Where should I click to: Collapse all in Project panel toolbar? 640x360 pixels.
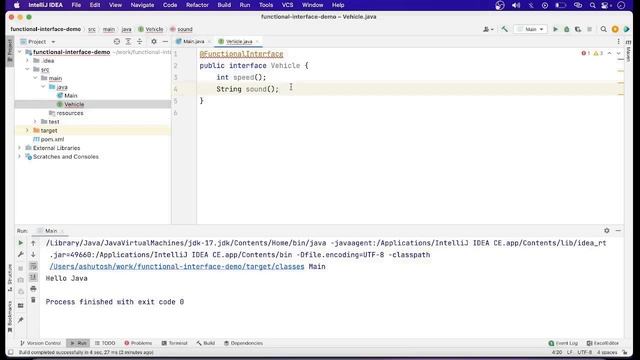pos(140,42)
